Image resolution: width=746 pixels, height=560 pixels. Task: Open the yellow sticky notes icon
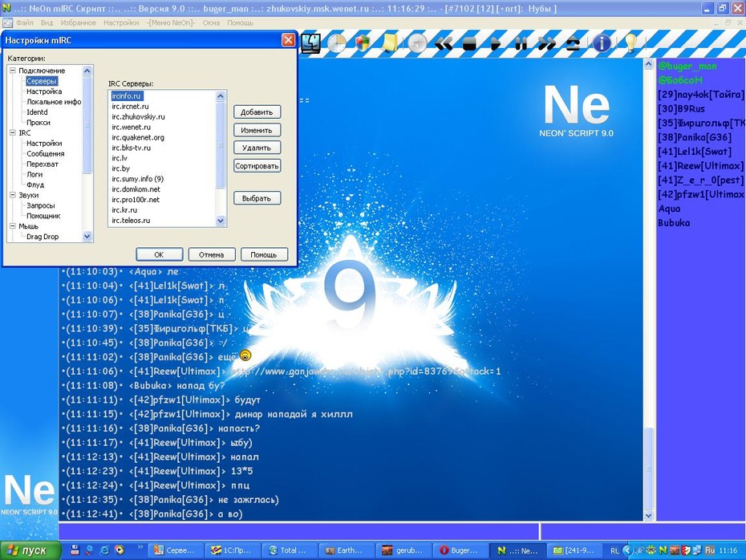(389, 43)
